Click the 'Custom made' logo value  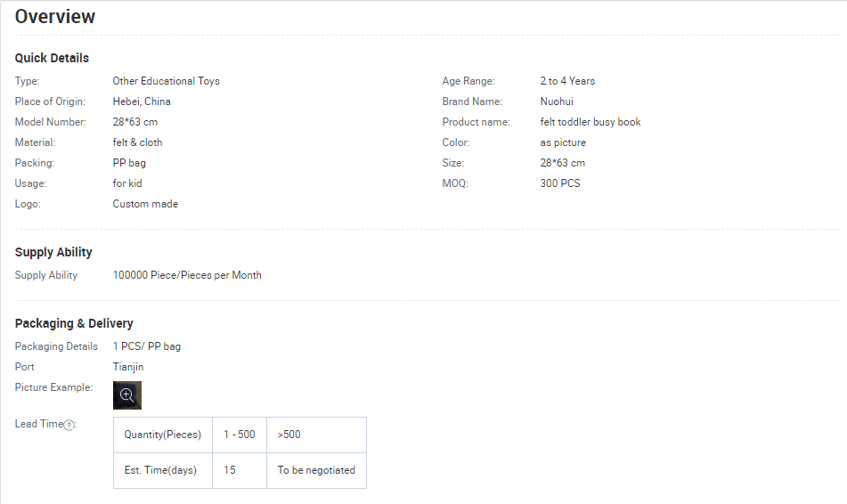tap(145, 204)
